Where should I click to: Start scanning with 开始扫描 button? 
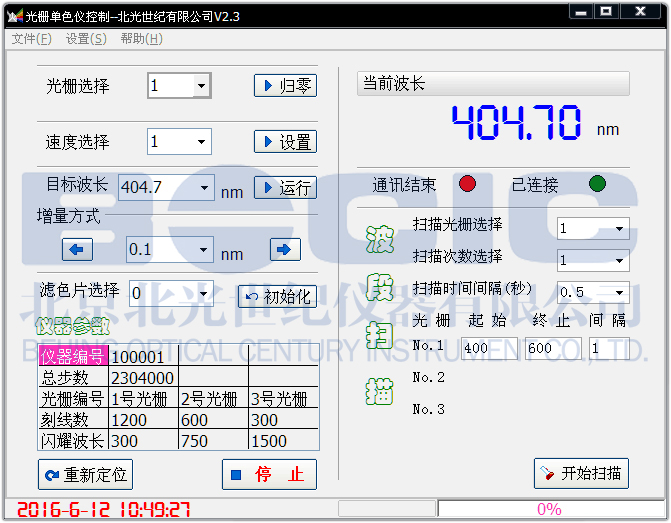click(581, 473)
